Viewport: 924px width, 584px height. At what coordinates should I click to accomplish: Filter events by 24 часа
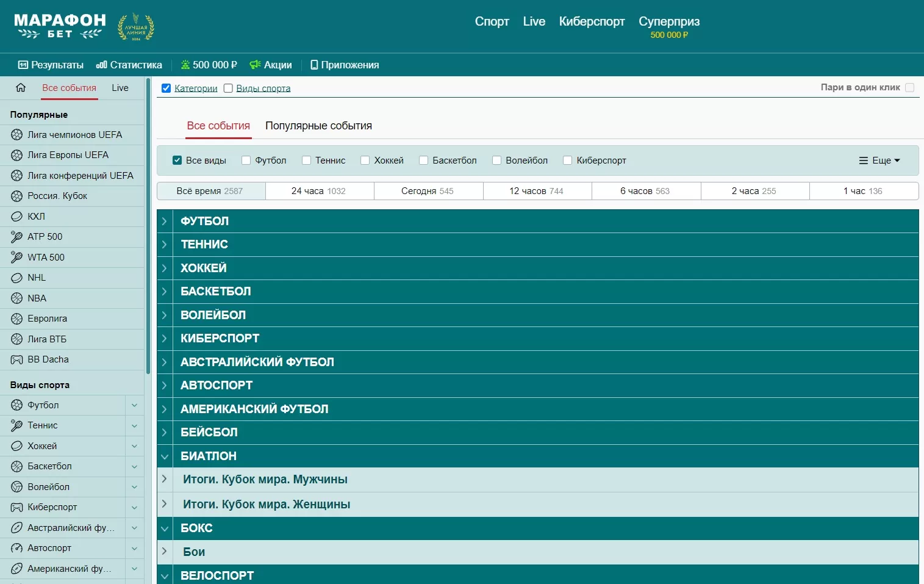pyautogui.click(x=319, y=191)
